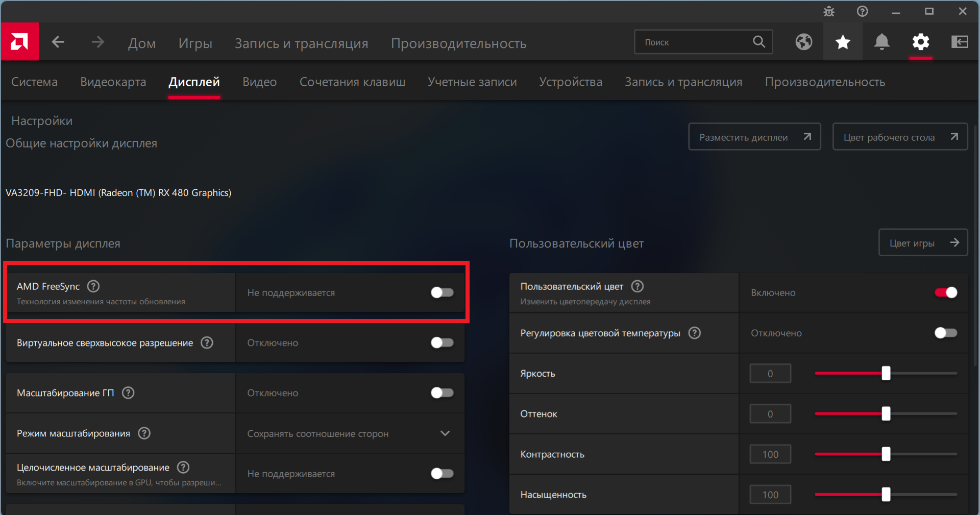The width and height of the screenshot is (980, 515).
Task: Show help for AMD FreeSync
Action: click(93, 286)
